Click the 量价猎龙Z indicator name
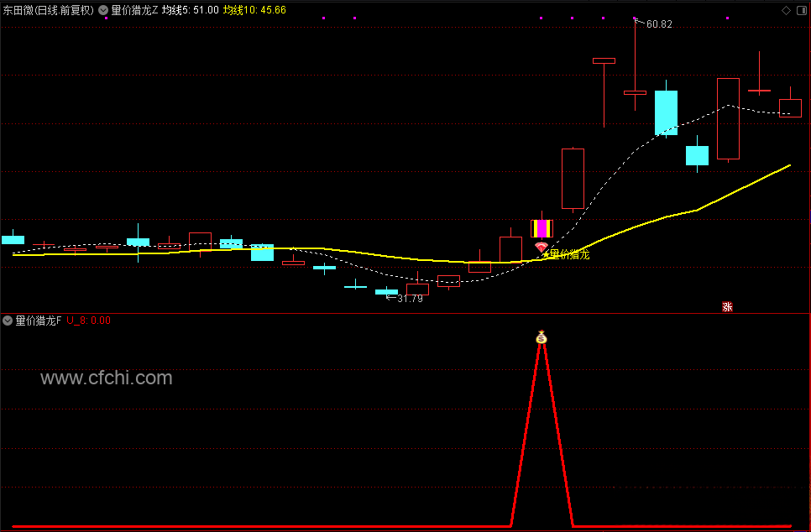Image resolution: width=811 pixels, height=532 pixels. [x=134, y=10]
